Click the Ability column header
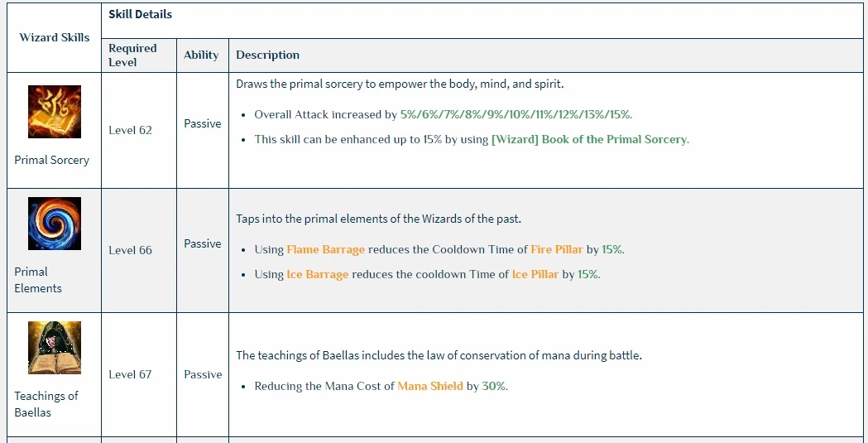The image size is (868, 443). click(201, 55)
